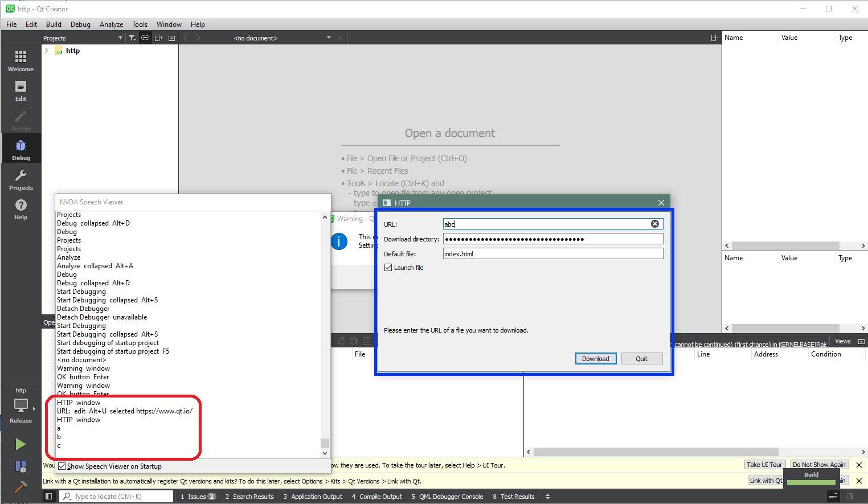This screenshot has width=868, height=504.
Task: Toggle synchronize with editor link icon
Action: click(145, 38)
